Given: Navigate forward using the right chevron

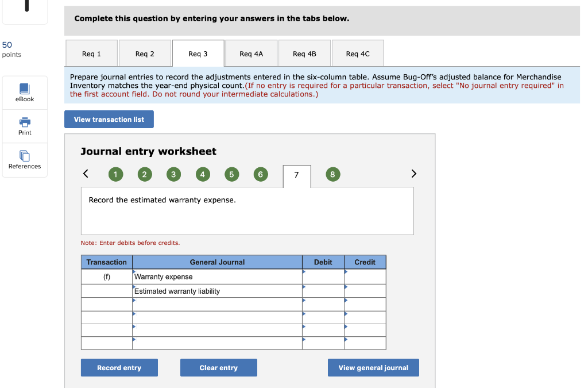Looking at the screenshot, I should pyautogui.click(x=413, y=173).
